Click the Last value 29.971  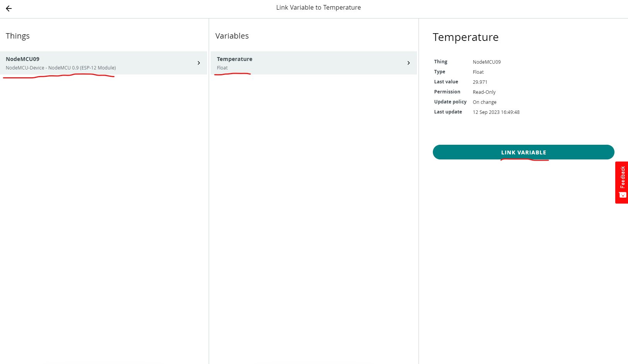[x=480, y=82]
